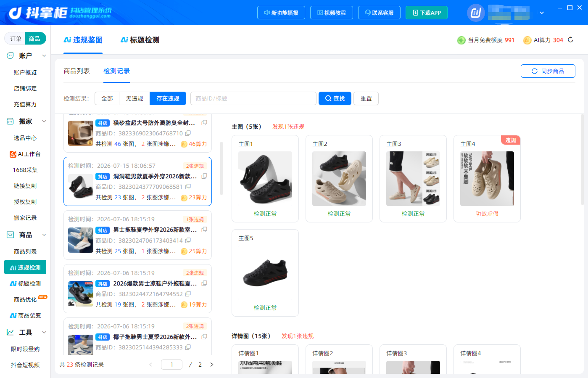Filter results by 存在违规
Viewport: 588px width, 378px height.
[x=168, y=98]
